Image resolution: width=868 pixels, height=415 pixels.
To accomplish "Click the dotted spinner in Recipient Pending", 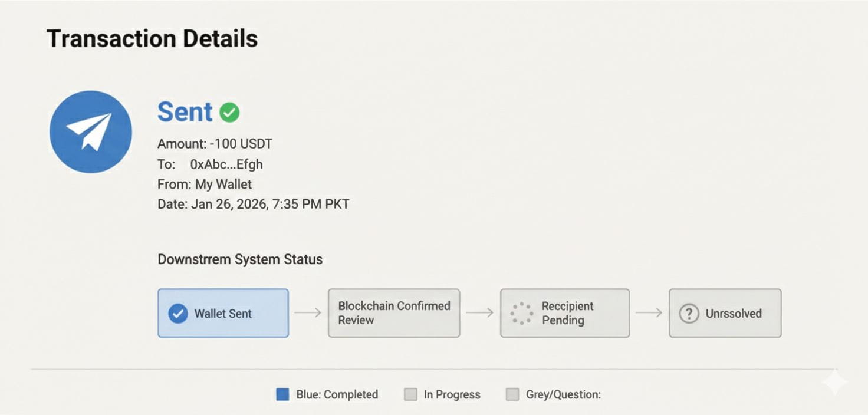I will pyautogui.click(x=521, y=313).
